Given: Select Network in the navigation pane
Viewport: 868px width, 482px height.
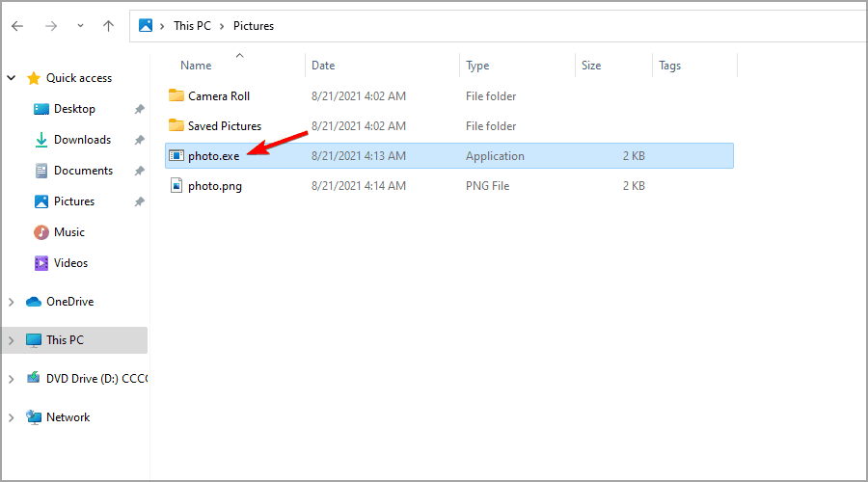Looking at the screenshot, I should coord(68,417).
